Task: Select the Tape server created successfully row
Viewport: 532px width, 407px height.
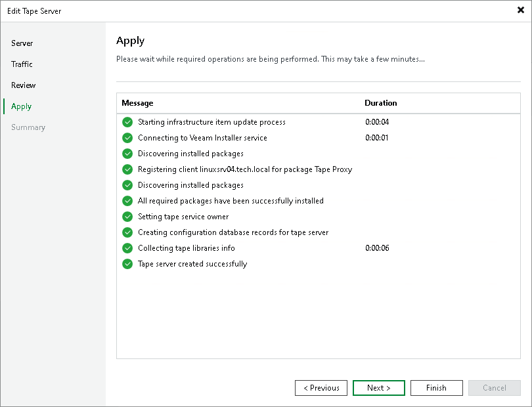Action: tap(319, 264)
